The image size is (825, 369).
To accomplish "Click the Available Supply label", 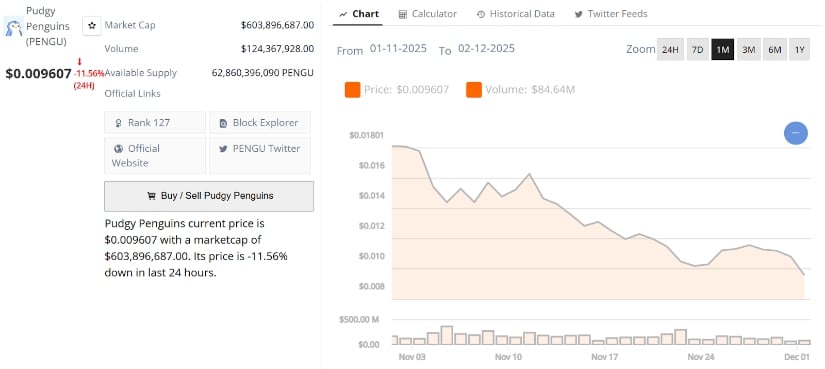I will click(x=140, y=73).
